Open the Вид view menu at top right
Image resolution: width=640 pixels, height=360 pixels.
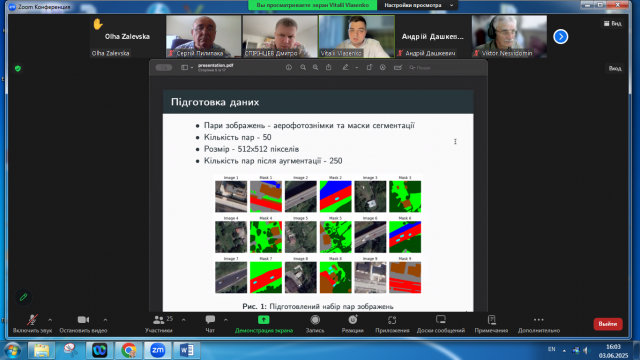613,24
